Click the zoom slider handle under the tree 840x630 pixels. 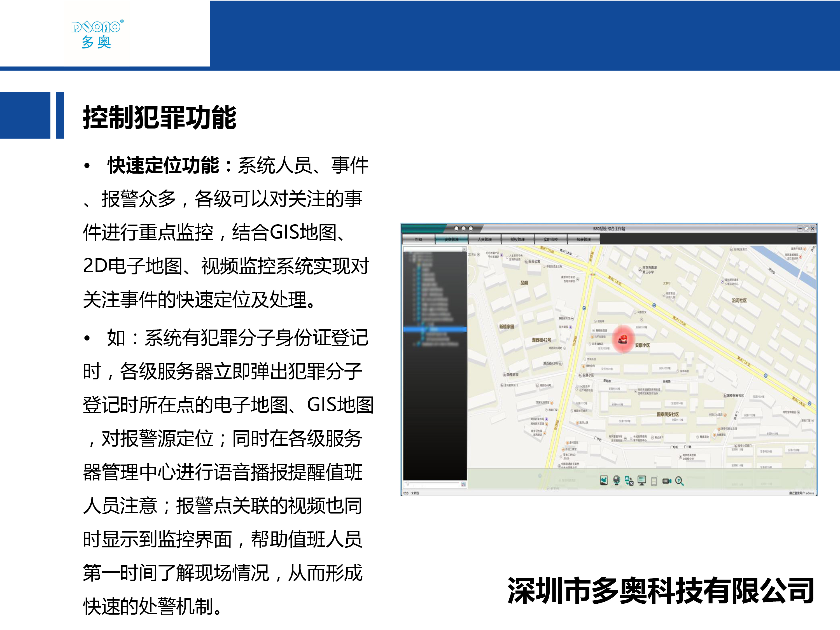tap(408, 483)
